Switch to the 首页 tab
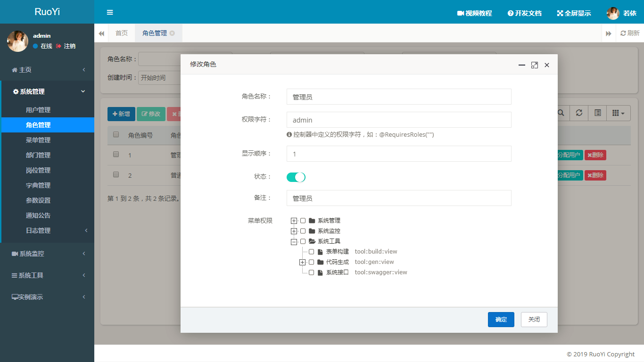 (x=122, y=33)
